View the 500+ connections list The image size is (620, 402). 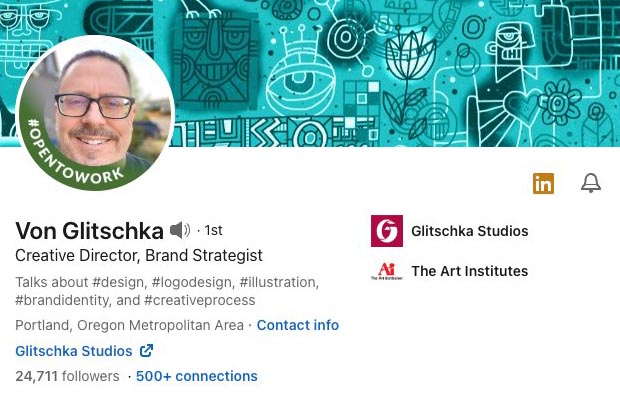197,376
